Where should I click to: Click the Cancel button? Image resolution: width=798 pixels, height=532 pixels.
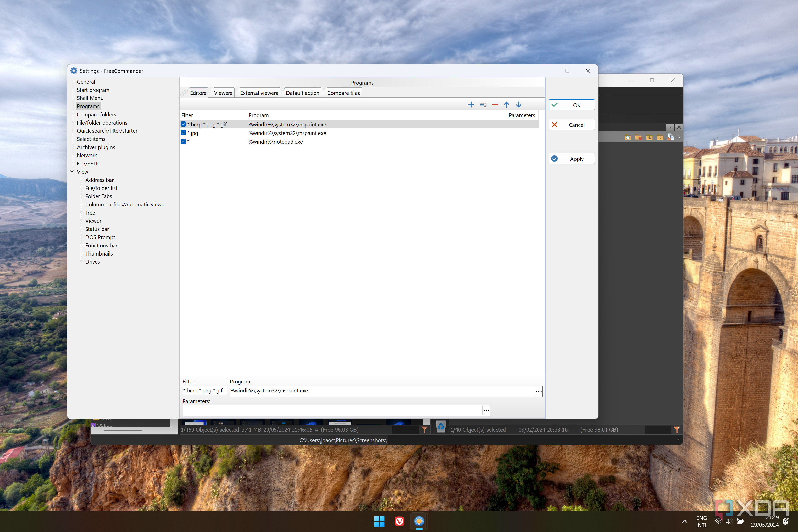[x=572, y=125]
